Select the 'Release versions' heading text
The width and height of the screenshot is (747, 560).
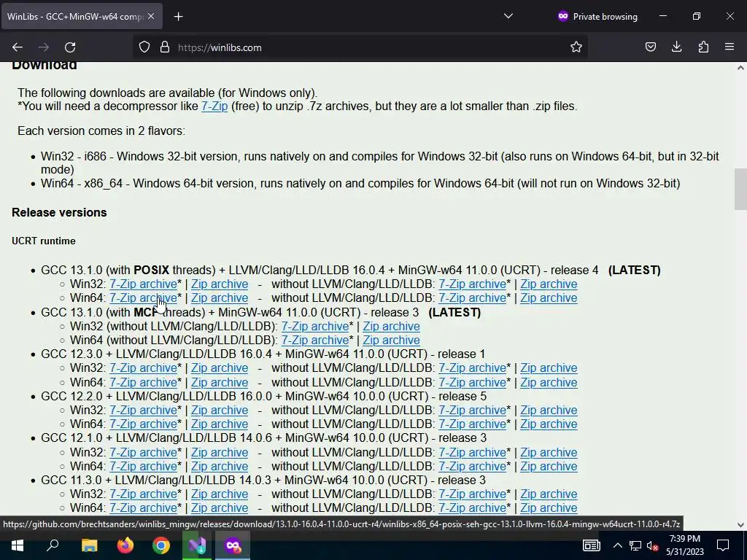pyautogui.click(x=59, y=212)
